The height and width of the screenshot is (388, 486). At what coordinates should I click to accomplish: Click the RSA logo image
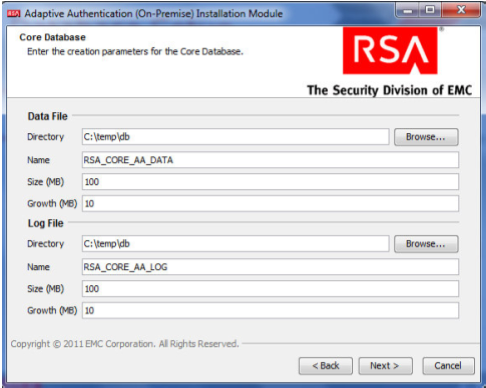[390, 51]
